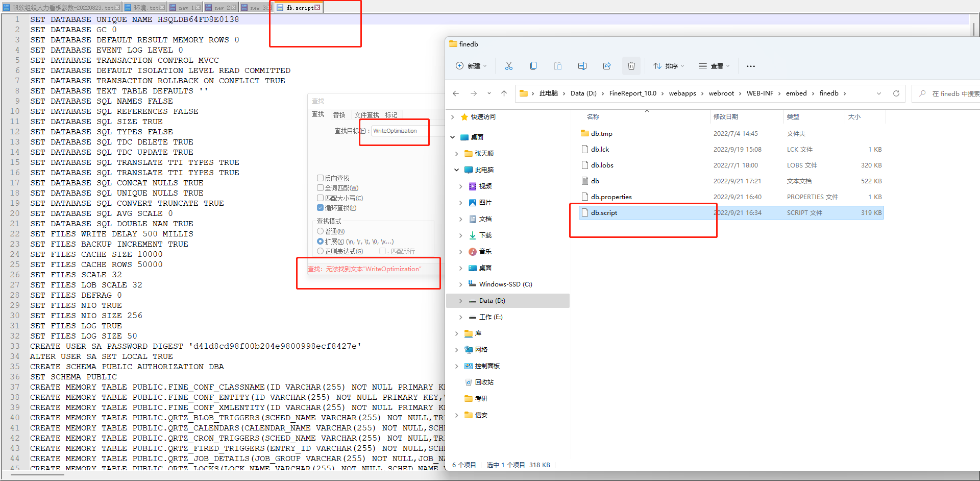Go up one folder level
This screenshot has height=481, width=980.
coord(504,93)
